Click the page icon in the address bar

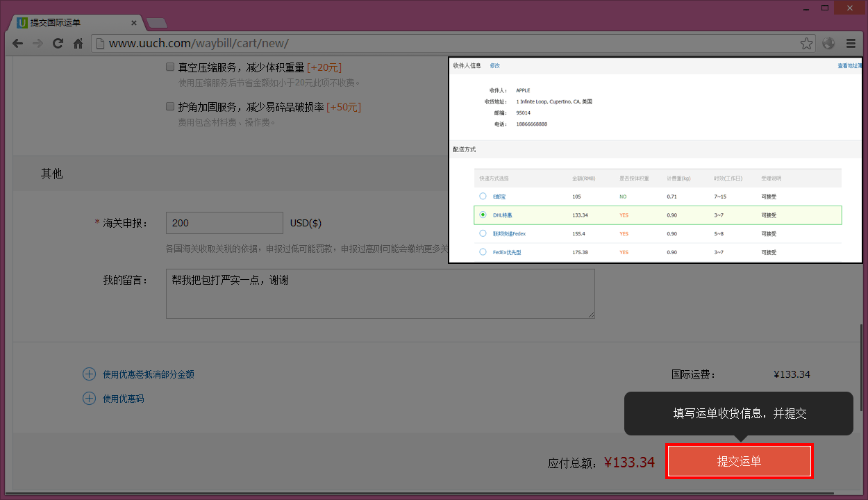[100, 43]
